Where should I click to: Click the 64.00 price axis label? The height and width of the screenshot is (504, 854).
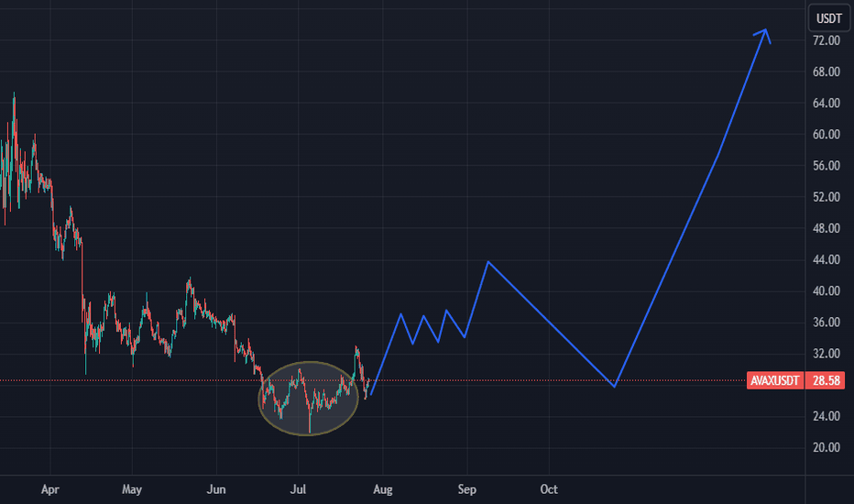tap(827, 103)
